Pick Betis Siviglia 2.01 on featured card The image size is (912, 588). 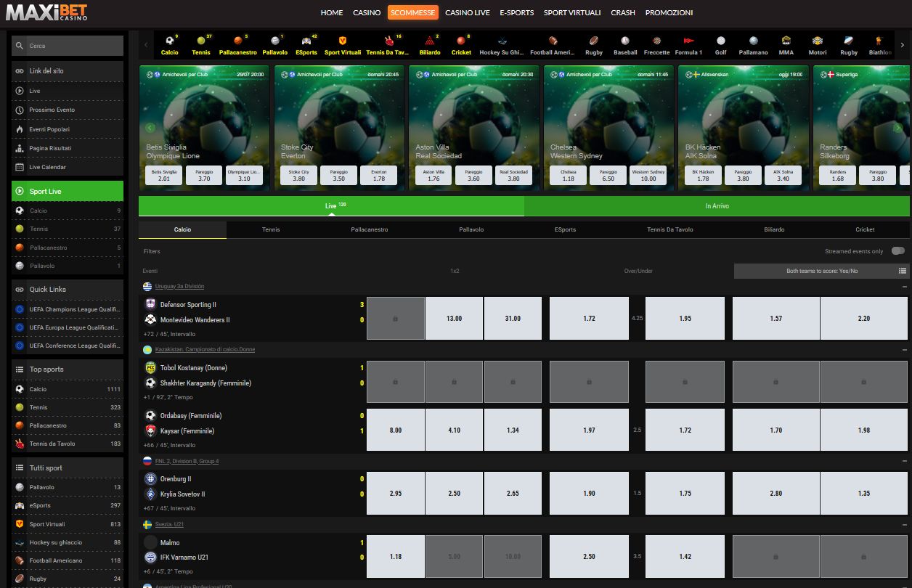click(164, 176)
